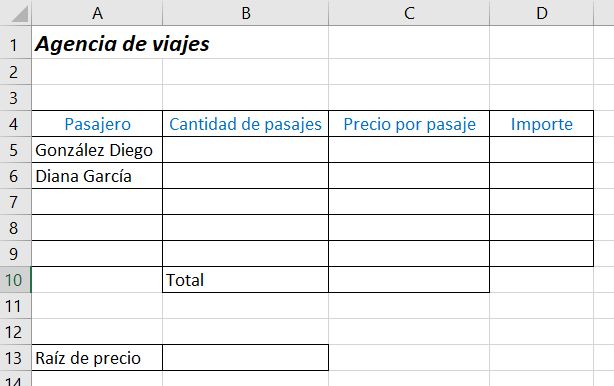Select the Precio por pasaje cell
614x386 pixels.
[x=409, y=124]
